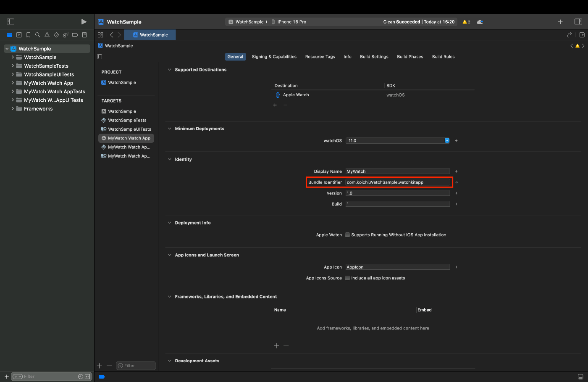The height and width of the screenshot is (382, 588).
Task: Open the Build Phases tab
Action: pos(410,57)
